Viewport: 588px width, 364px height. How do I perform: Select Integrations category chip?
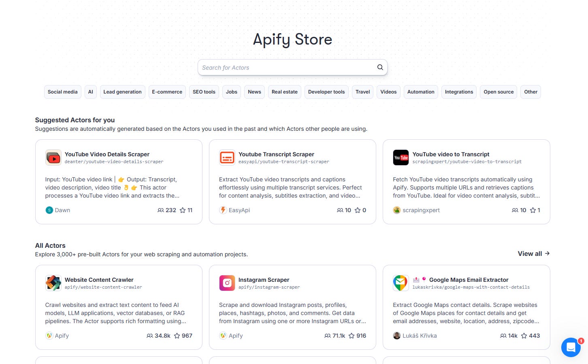tap(459, 92)
